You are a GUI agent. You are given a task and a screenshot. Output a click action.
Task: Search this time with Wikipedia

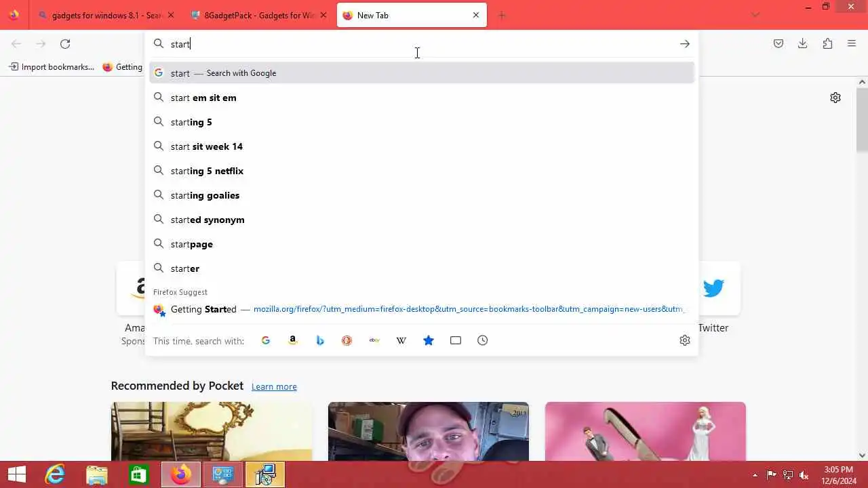coord(401,341)
